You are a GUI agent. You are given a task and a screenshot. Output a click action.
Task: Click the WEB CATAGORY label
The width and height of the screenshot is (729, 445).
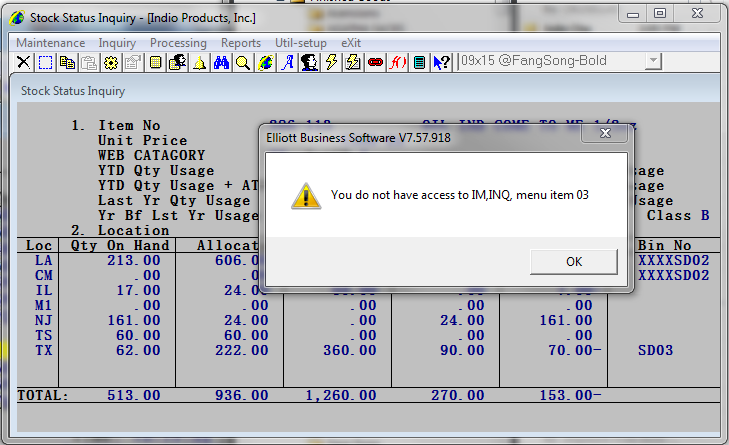pos(152,155)
